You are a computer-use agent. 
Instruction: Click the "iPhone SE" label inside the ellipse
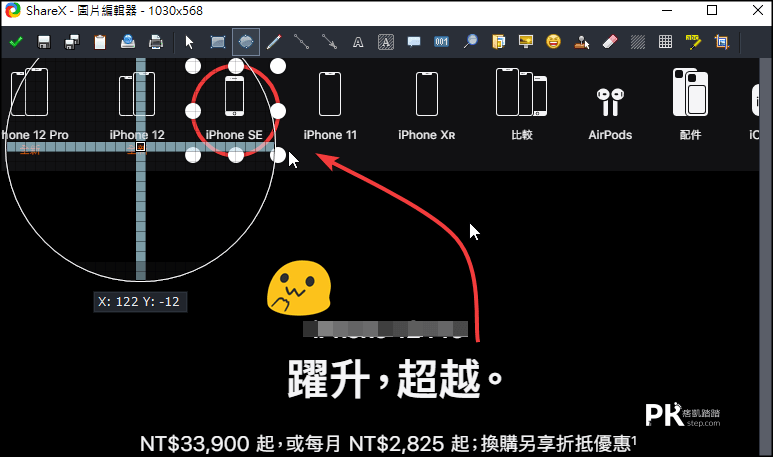(234, 135)
